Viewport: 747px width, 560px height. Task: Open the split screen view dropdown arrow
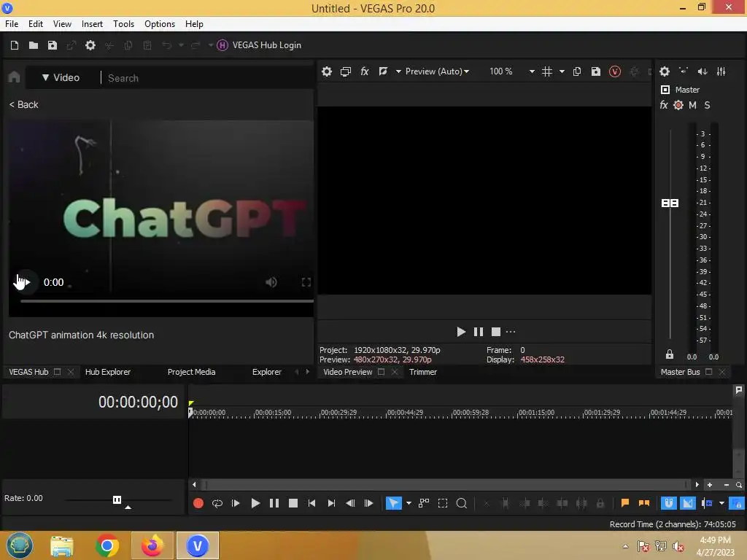pos(398,71)
